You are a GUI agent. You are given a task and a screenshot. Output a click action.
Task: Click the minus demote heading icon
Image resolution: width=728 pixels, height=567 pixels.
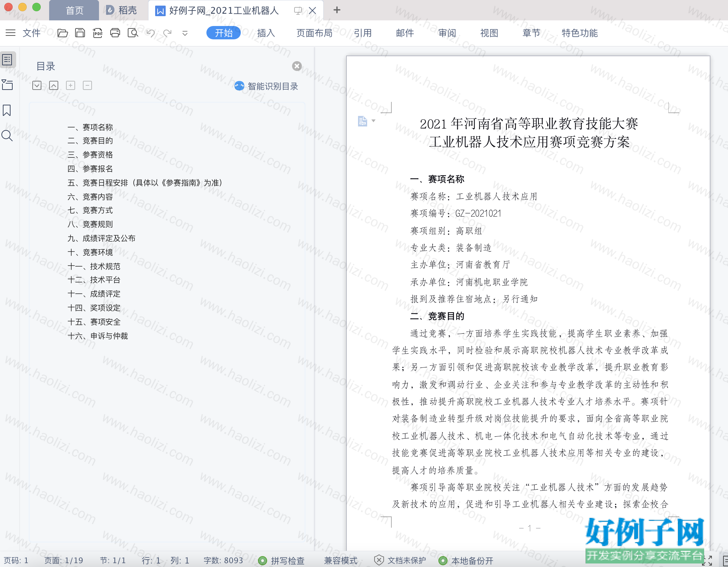[87, 85]
